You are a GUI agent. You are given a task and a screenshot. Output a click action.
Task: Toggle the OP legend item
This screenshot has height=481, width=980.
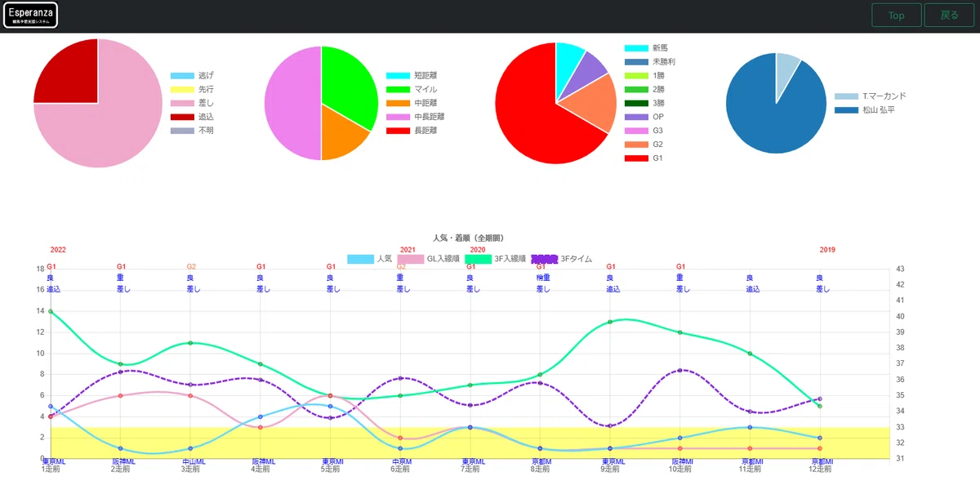(x=644, y=117)
